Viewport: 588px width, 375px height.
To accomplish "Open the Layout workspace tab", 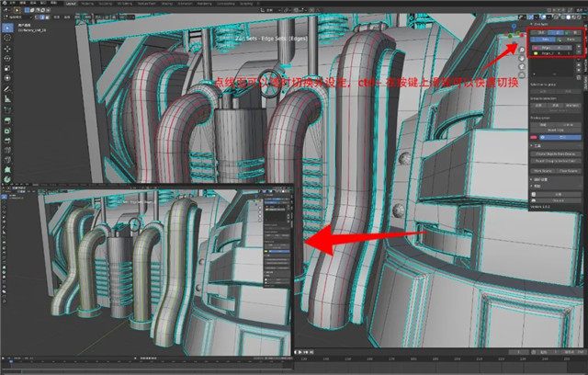I will click(x=73, y=4).
